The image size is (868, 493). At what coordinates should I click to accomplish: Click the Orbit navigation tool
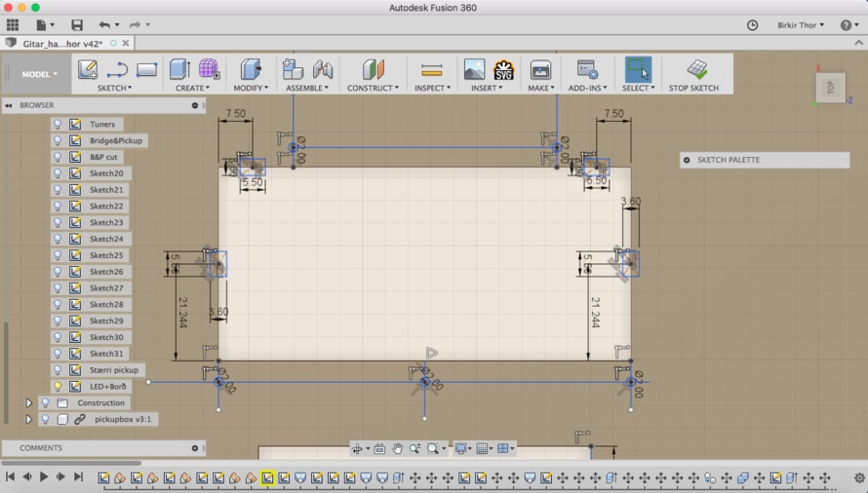[x=357, y=449]
